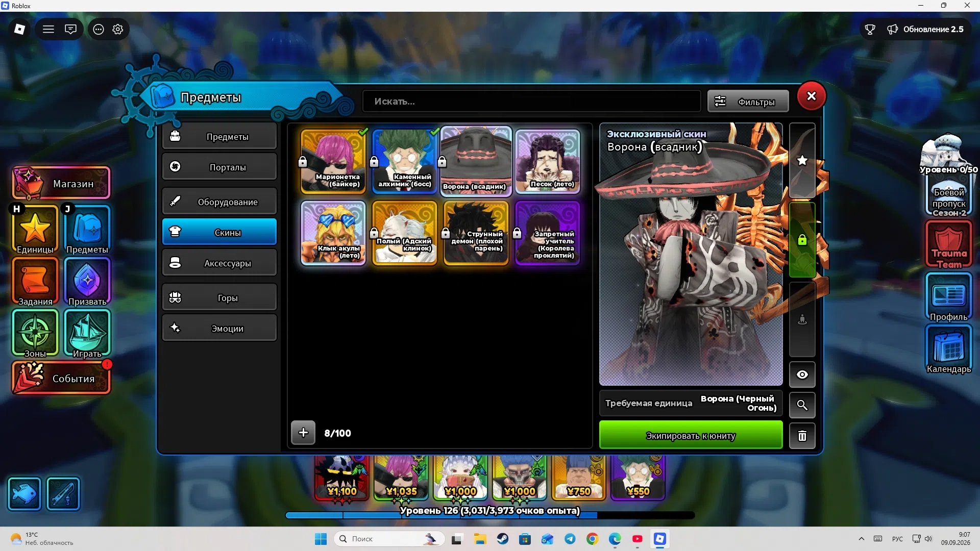Open the Магазин shop button
The height and width of the screenshot is (551, 980).
pos(61,183)
